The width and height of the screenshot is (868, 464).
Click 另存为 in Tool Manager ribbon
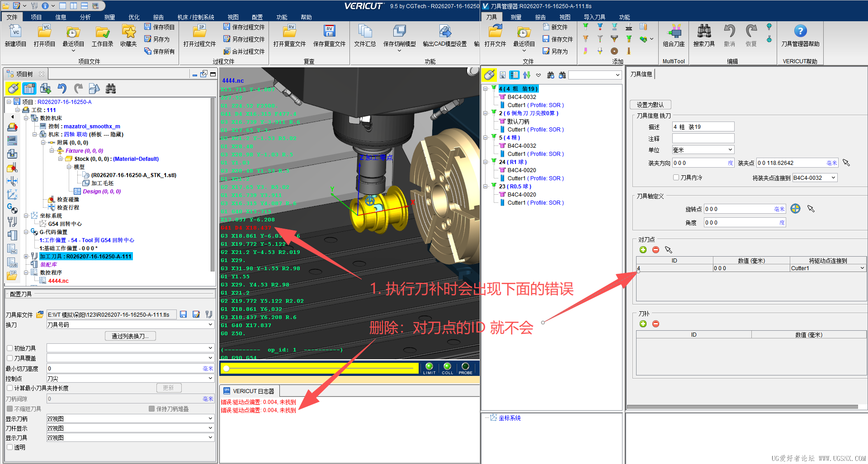555,52
